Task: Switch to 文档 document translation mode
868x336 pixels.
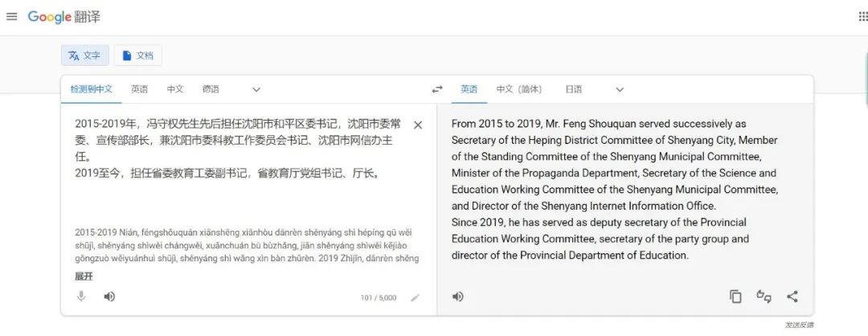Action: click(137, 55)
